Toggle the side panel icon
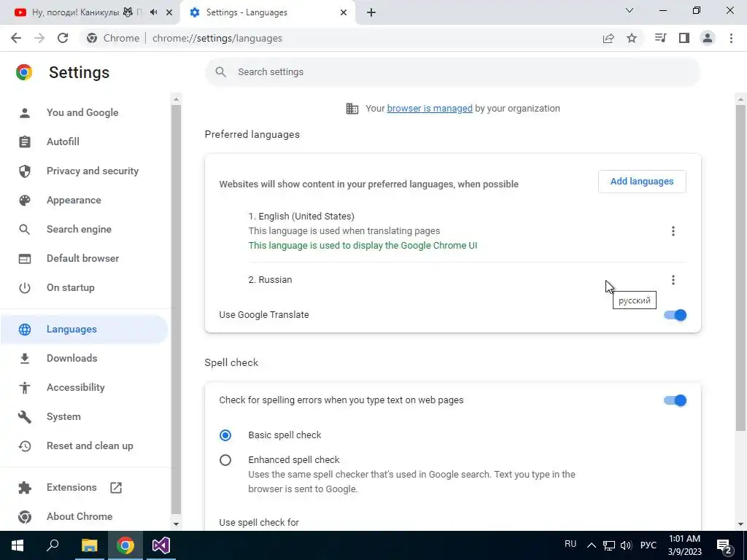This screenshot has height=560, width=747. point(684,38)
